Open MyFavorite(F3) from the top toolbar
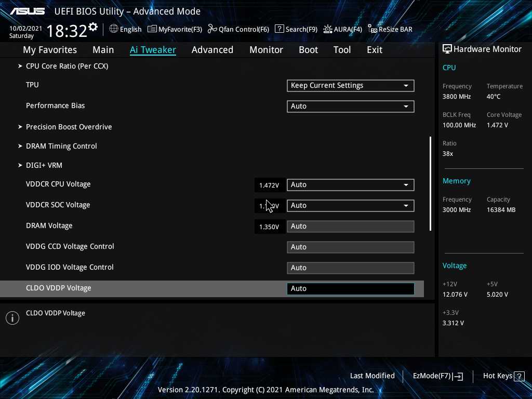The height and width of the screenshot is (399, 532). coord(175,29)
